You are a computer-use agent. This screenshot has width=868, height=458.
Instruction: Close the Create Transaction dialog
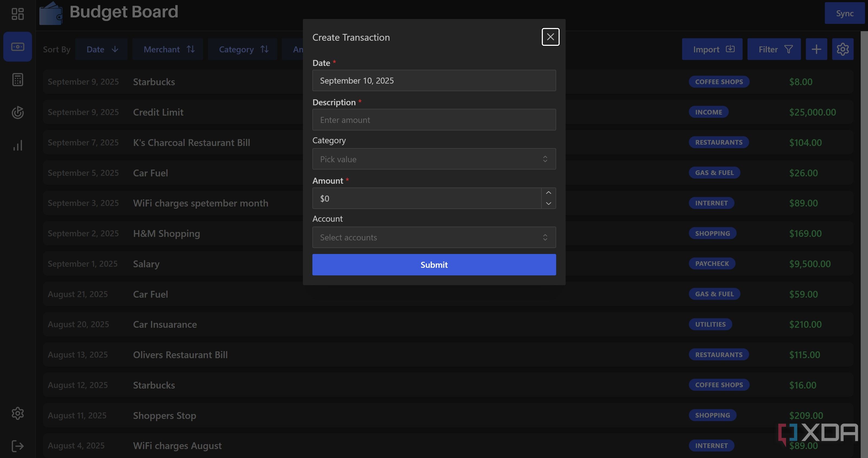click(x=550, y=37)
